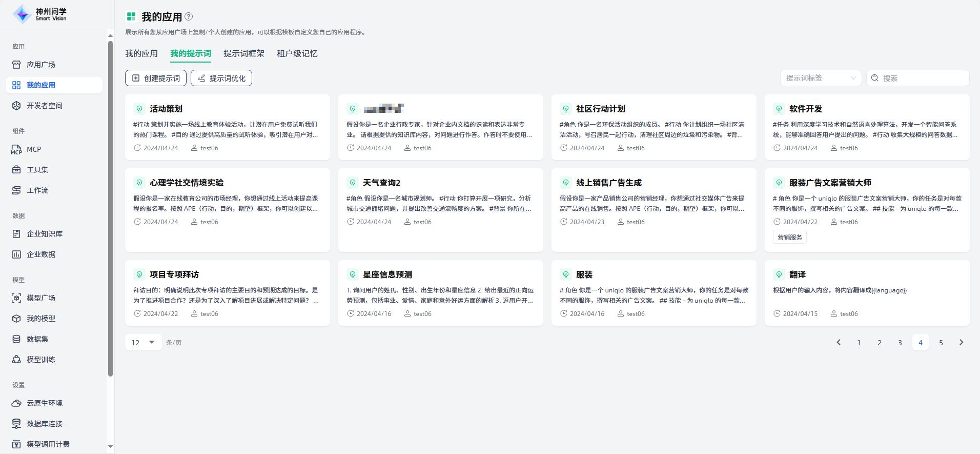Focus the 搜索 input field
980x454 pixels.
923,78
